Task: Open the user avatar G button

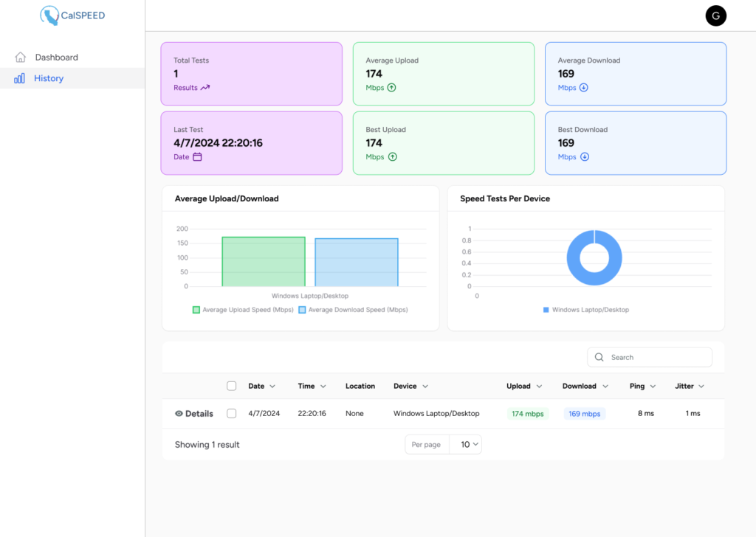Action: point(715,15)
